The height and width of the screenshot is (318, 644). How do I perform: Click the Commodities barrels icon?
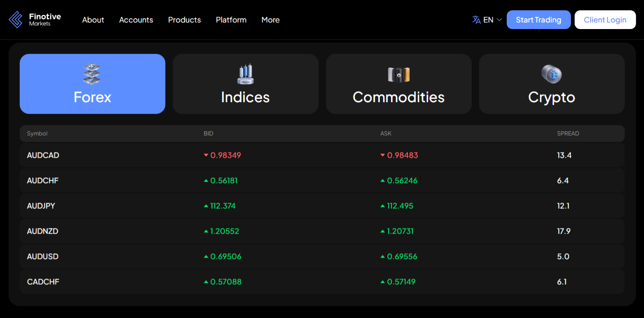tap(399, 75)
